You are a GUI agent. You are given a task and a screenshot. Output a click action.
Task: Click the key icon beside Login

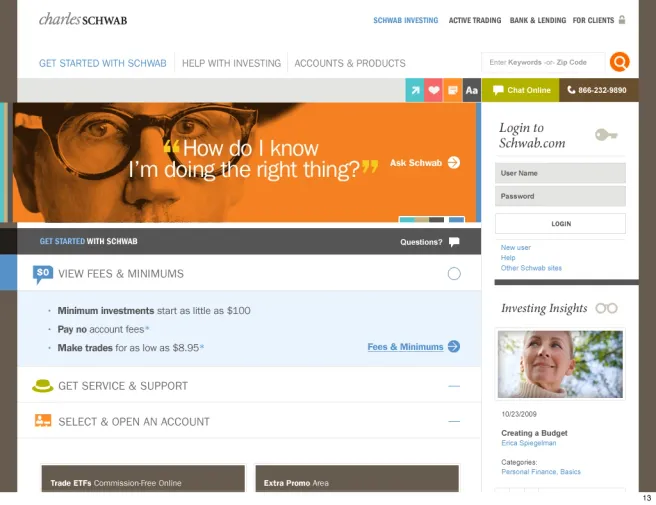(606, 135)
